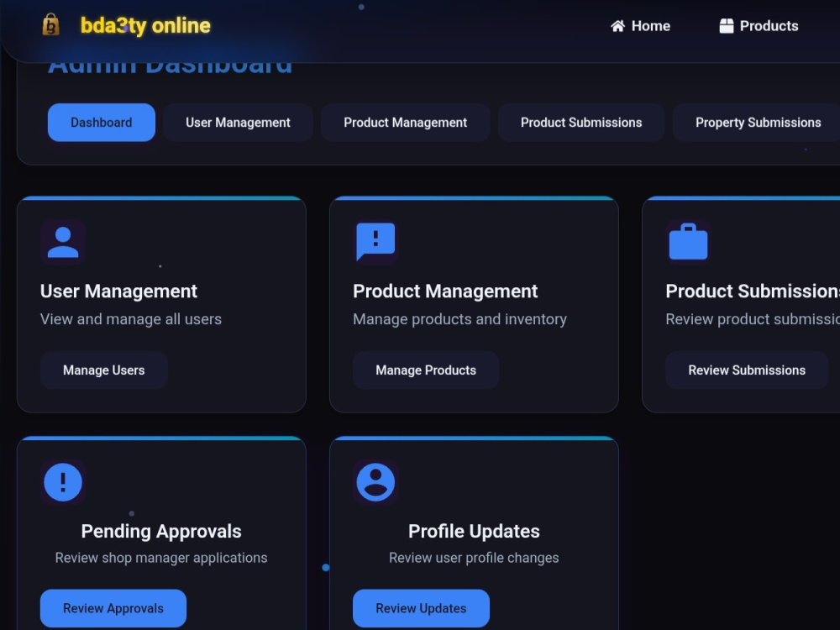The image size is (840, 630).
Task: Click the Products box icon in navbar
Action: point(726,26)
